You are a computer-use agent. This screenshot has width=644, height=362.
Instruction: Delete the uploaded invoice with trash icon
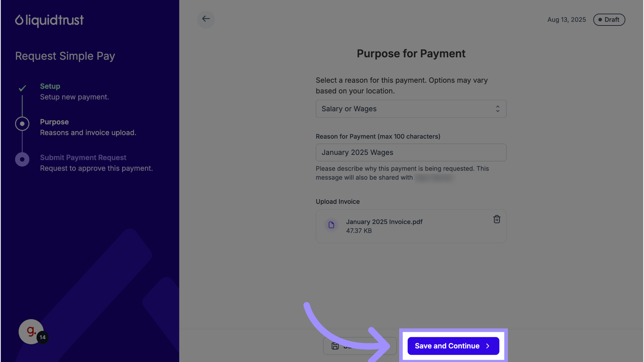[x=497, y=219]
